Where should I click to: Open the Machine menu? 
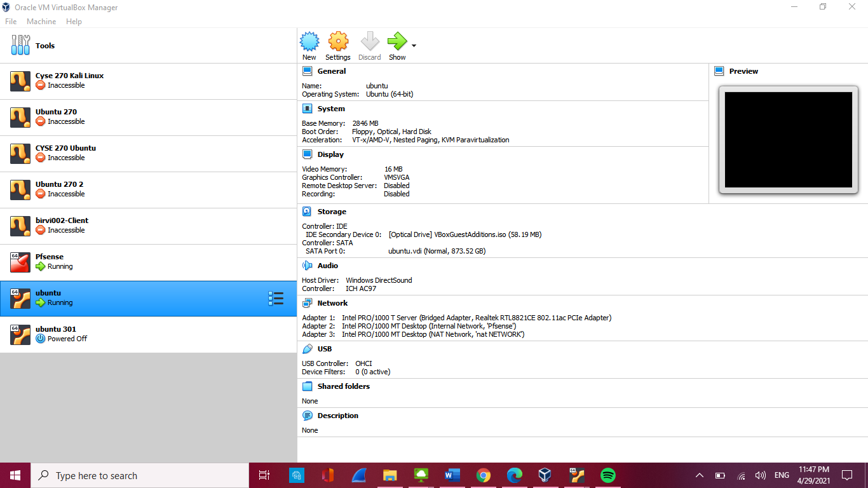[41, 22]
